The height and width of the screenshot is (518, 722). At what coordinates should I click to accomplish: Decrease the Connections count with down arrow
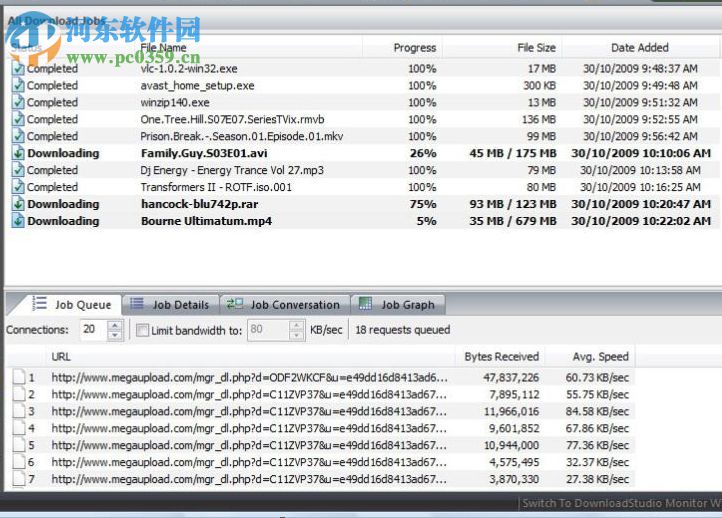click(115, 335)
